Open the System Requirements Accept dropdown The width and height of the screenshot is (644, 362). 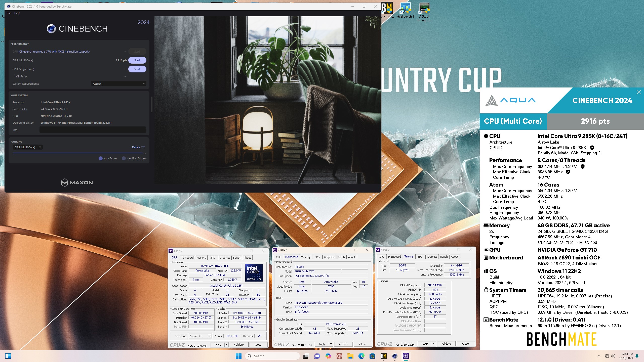[x=118, y=84]
